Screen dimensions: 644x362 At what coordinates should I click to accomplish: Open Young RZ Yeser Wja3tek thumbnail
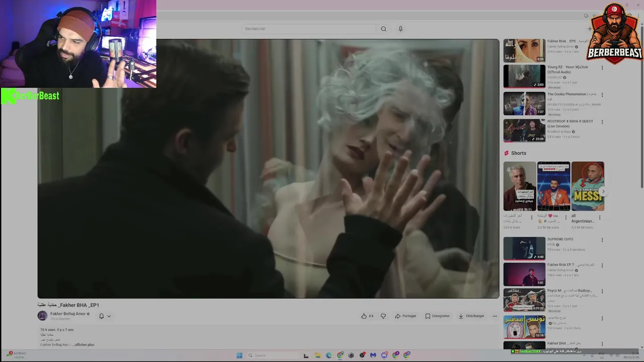[x=524, y=76]
